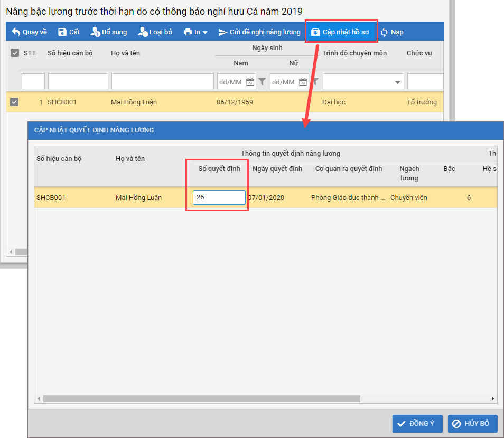Click the ĐỒNG Ý confirm button
The height and width of the screenshot is (438, 504).
(x=417, y=424)
